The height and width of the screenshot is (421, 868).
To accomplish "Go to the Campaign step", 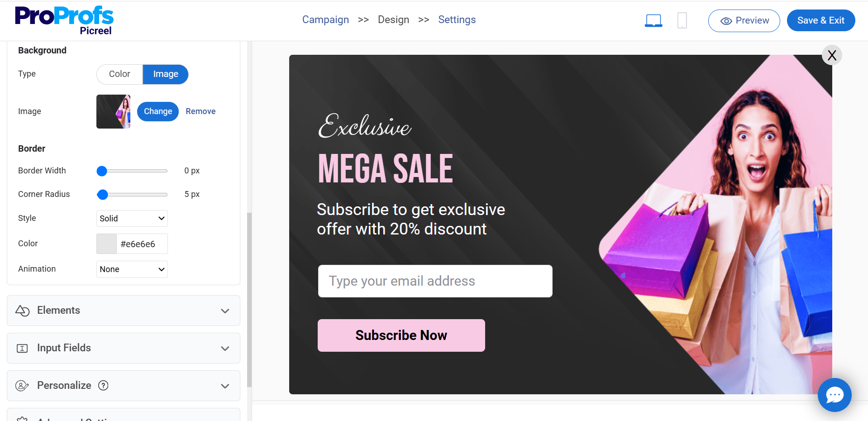I will 325,20.
